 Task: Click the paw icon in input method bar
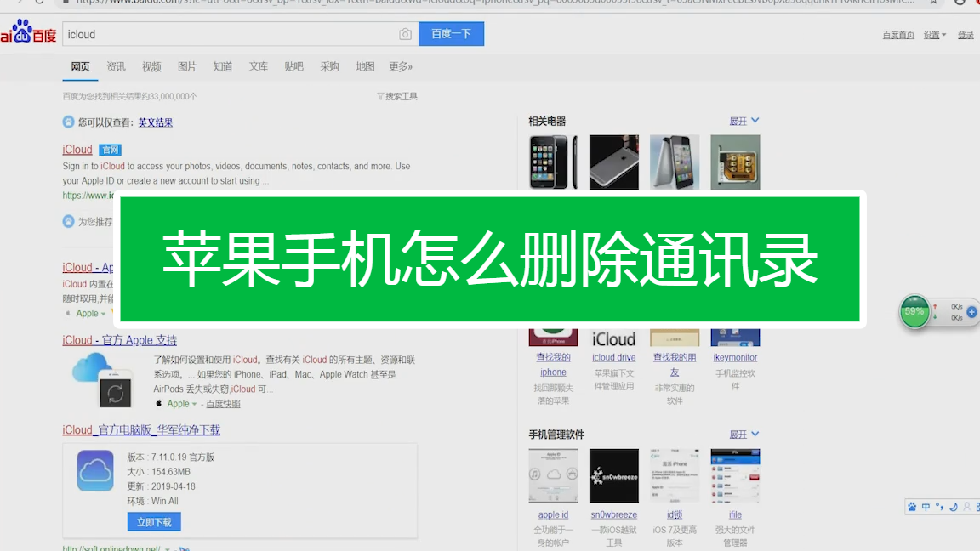coord(913,507)
